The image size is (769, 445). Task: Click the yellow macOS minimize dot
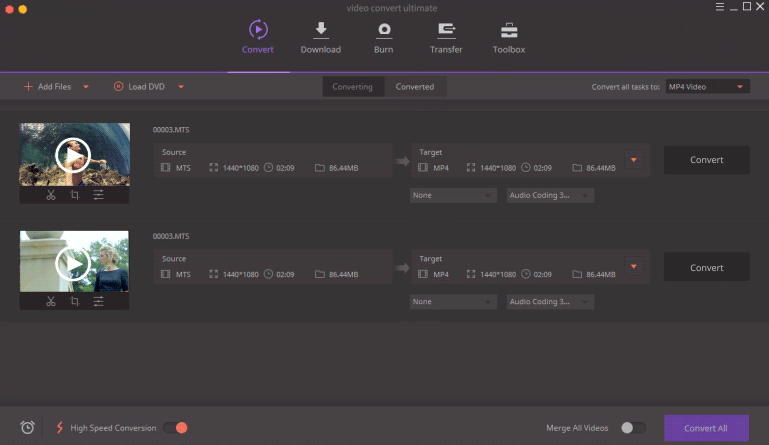coord(23,9)
